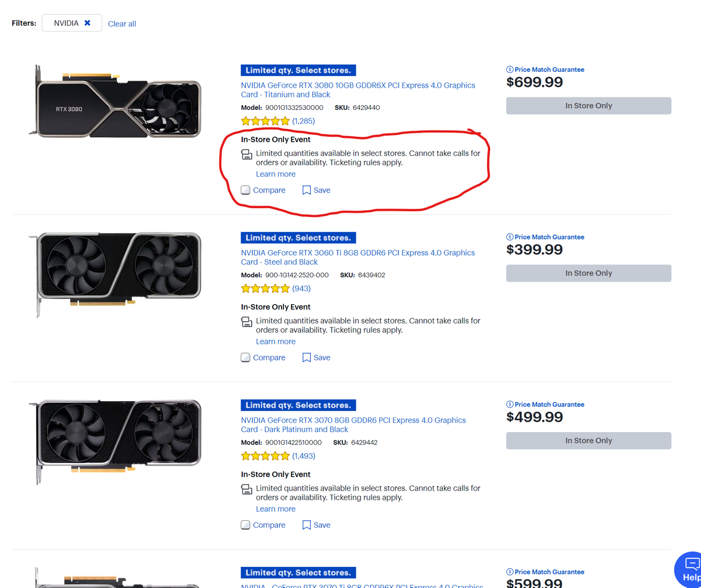Viewport: 701px width, 588px height.
Task: Open the Help chat bubble
Action: [x=693, y=570]
